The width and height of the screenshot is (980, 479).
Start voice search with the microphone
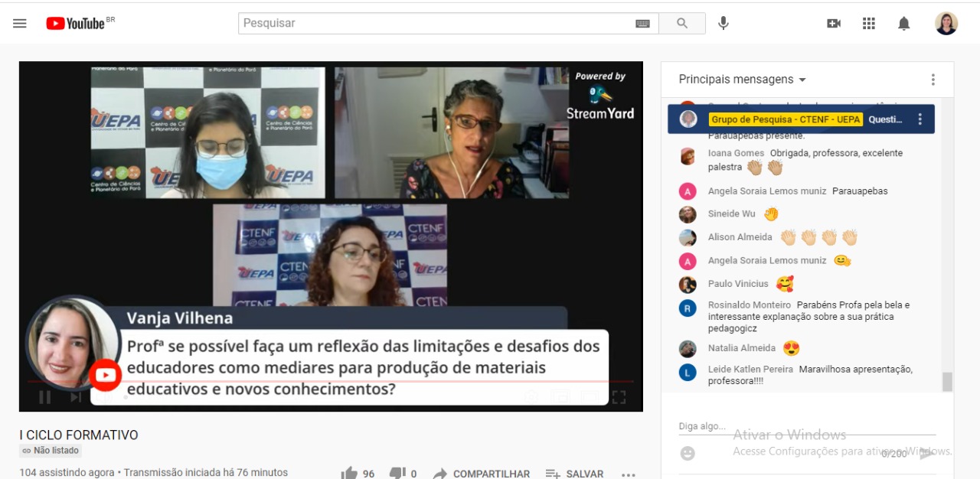(723, 24)
